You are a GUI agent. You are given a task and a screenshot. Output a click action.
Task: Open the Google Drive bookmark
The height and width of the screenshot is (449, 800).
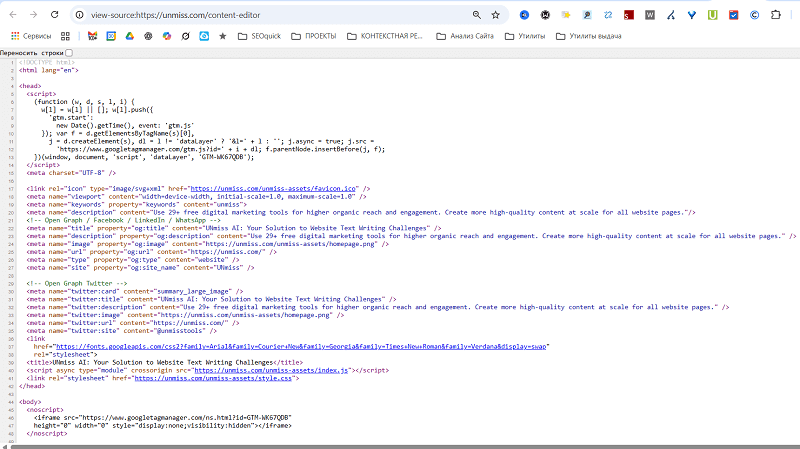pos(130,36)
